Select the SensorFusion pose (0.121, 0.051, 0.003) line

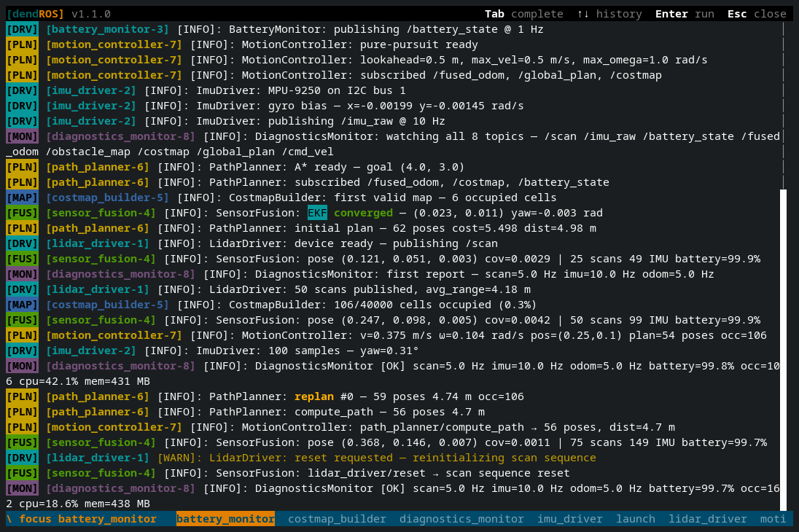click(x=383, y=259)
